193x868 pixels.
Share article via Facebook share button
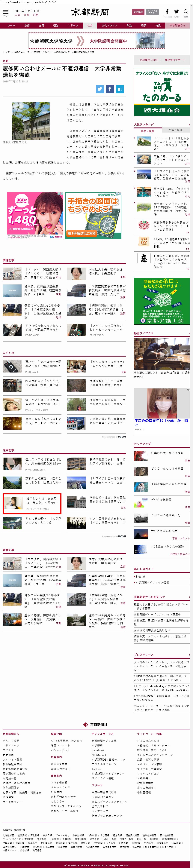[x=110, y=89]
